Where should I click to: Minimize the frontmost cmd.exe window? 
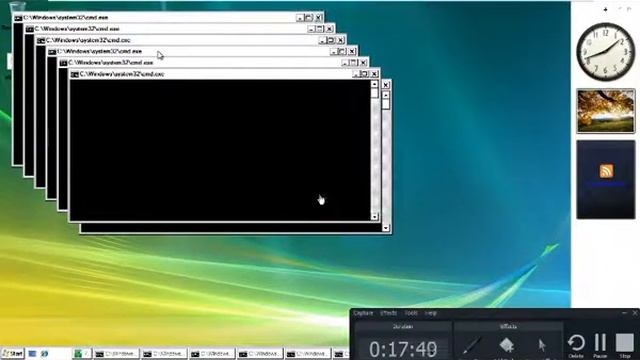356,74
